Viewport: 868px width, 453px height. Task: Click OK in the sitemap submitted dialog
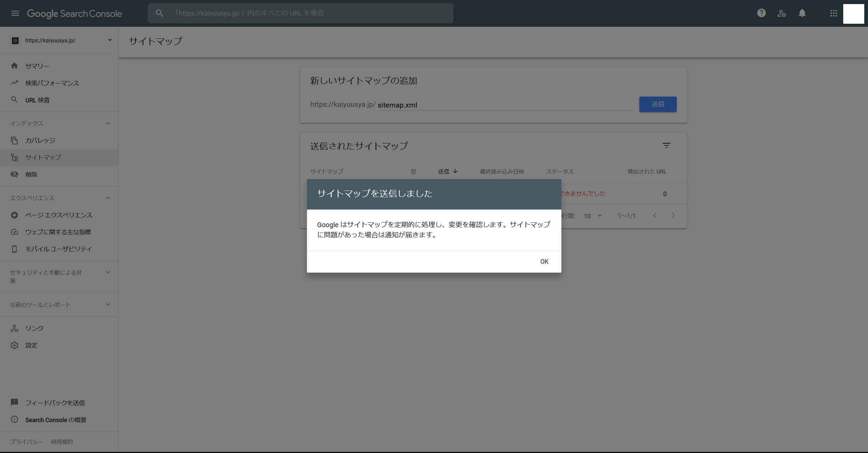[544, 261]
